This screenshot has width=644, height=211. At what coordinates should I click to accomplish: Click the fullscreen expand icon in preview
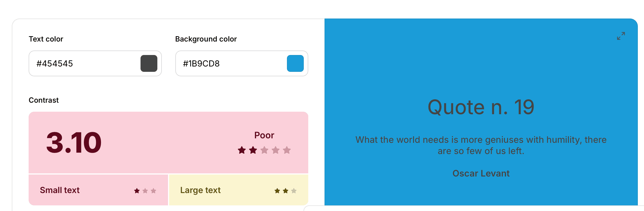click(x=621, y=36)
